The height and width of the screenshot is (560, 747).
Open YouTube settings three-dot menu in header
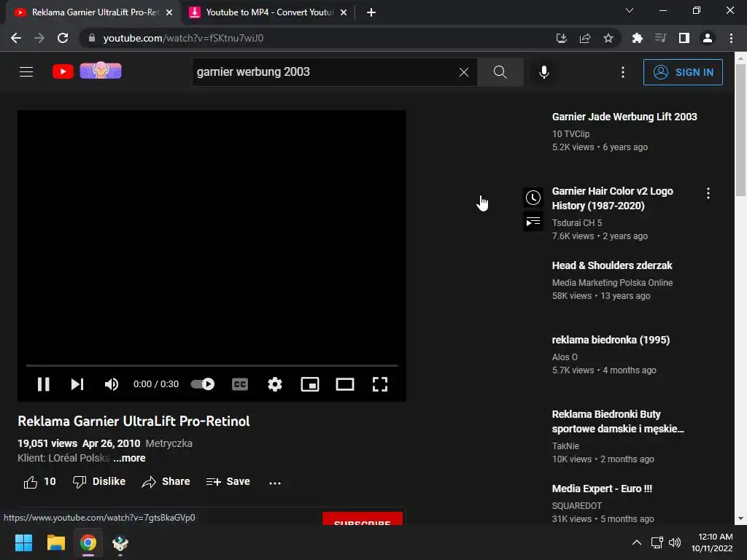623,72
